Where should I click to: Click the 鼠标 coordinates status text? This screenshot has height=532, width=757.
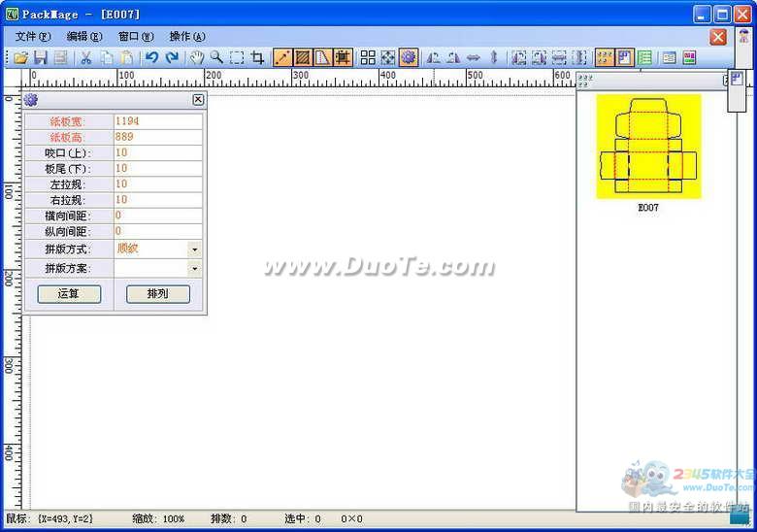coord(49,519)
